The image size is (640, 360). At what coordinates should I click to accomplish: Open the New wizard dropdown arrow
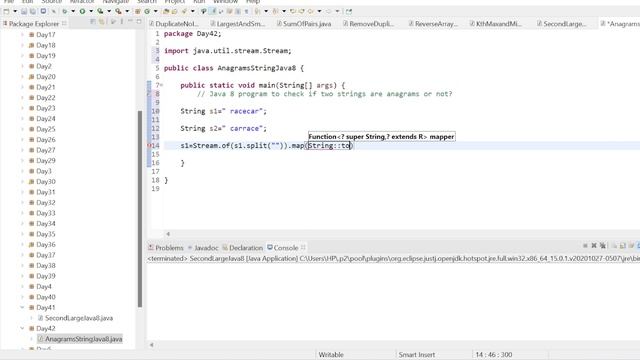point(15,11)
